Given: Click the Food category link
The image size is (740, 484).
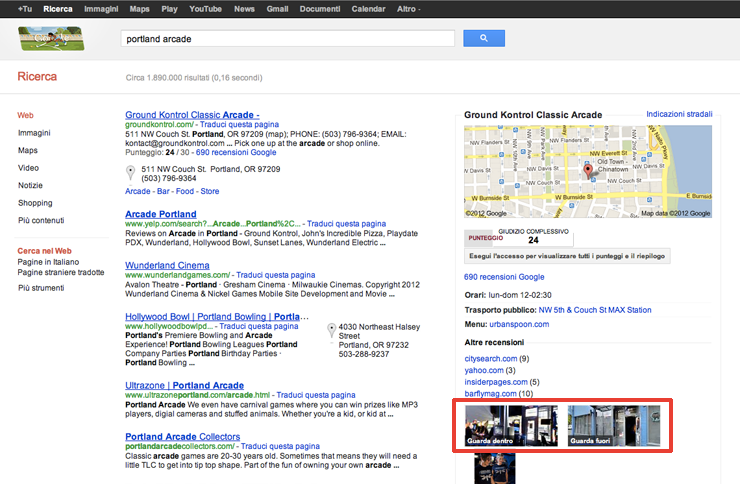Looking at the screenshot, I should (x=185, y=191).
